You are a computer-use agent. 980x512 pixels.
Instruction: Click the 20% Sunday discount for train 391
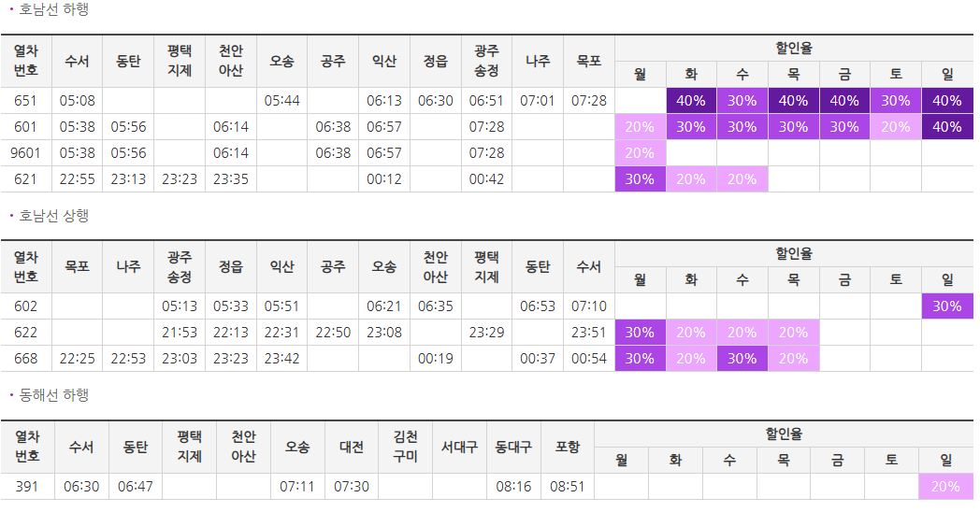(945, 487)
